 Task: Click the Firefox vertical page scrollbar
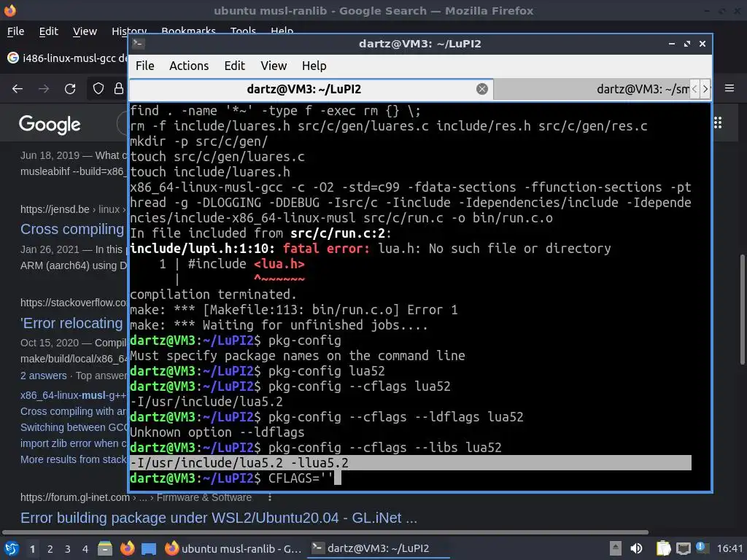pos(742,309)
